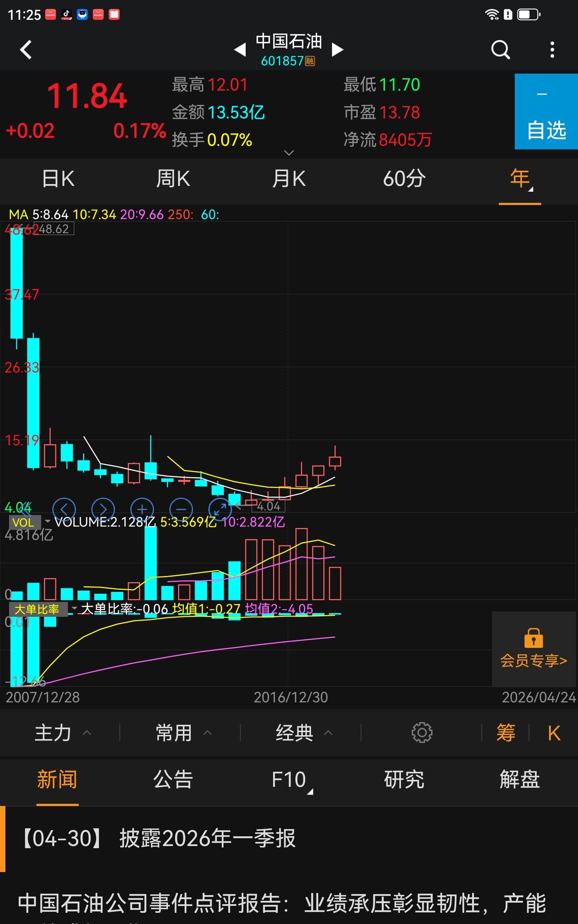This screenshot has width=578, height=924.
Task: Select the 公告 tab
Action: point(173,780)
